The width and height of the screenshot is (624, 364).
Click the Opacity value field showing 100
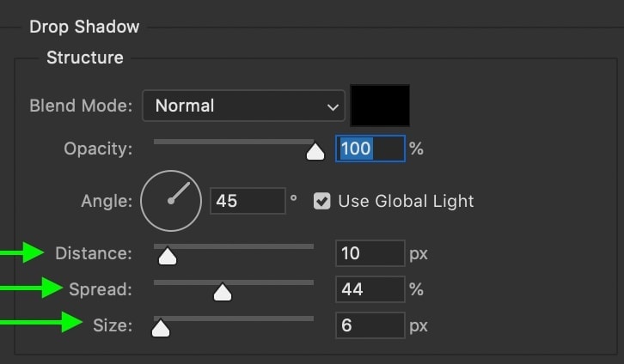pyautogui.click(x=370, y=149)
